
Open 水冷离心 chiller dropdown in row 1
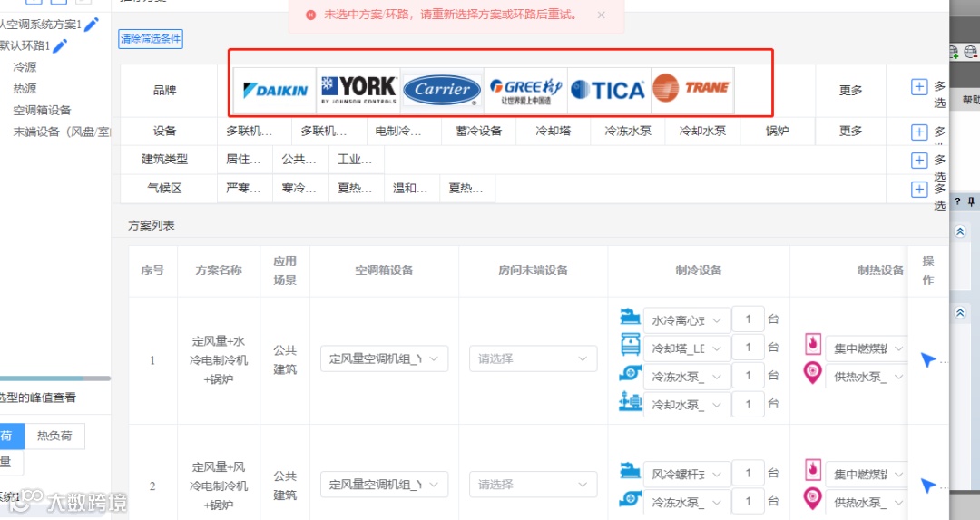point(686,320)
